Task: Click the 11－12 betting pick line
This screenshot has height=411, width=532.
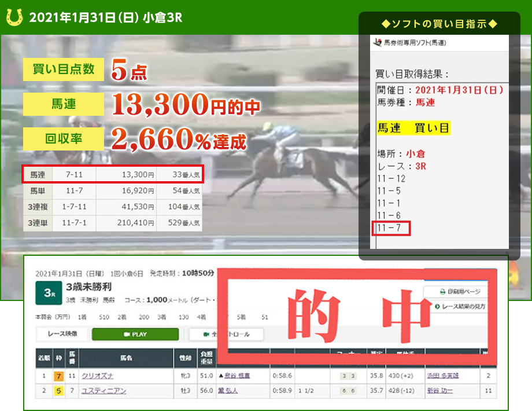Action: (x=391, y=179)
